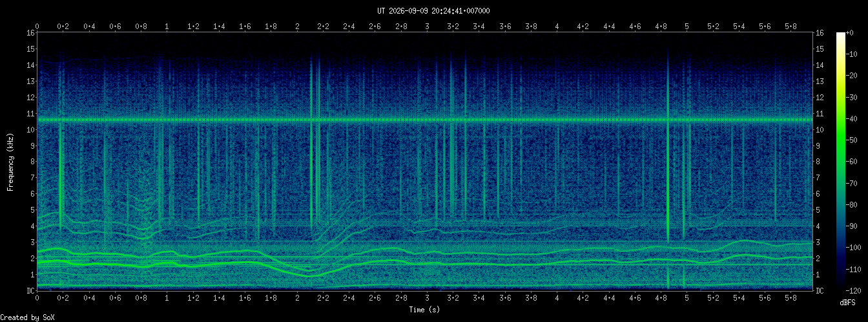Click the 3-second mark on the bottom time axis

pos(427,298)
